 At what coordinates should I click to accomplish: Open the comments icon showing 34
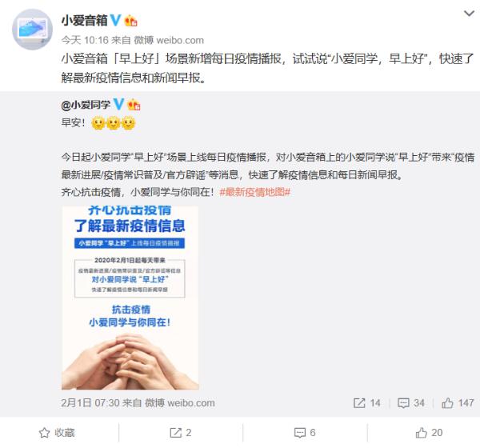click(411, 403)
